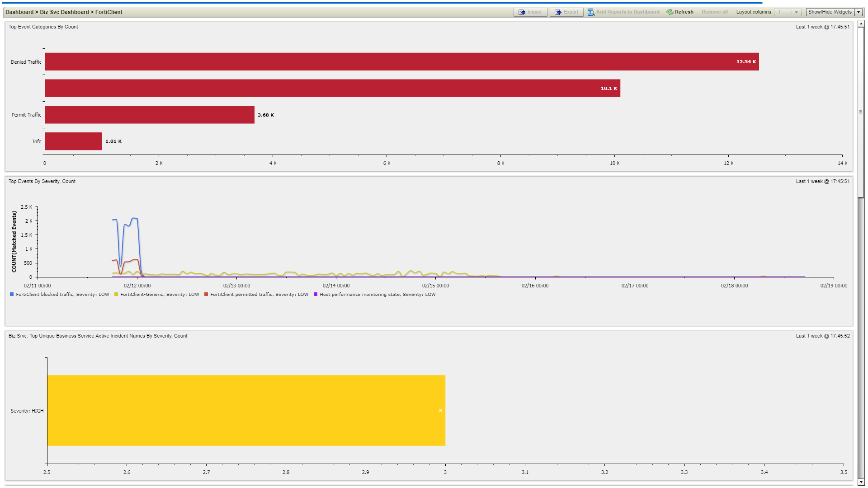Click the Add Reports to Dashboard icon
This screenshot has width=868, height=488.
coord(591,12)
